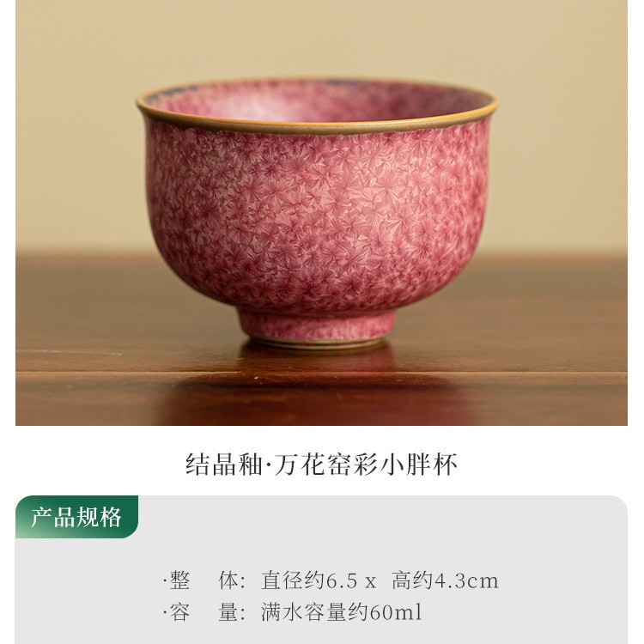Click the beige wall behind the cup
Image resolution: width=644 pixels, height=644 pixels.
(x=82, y=123)
